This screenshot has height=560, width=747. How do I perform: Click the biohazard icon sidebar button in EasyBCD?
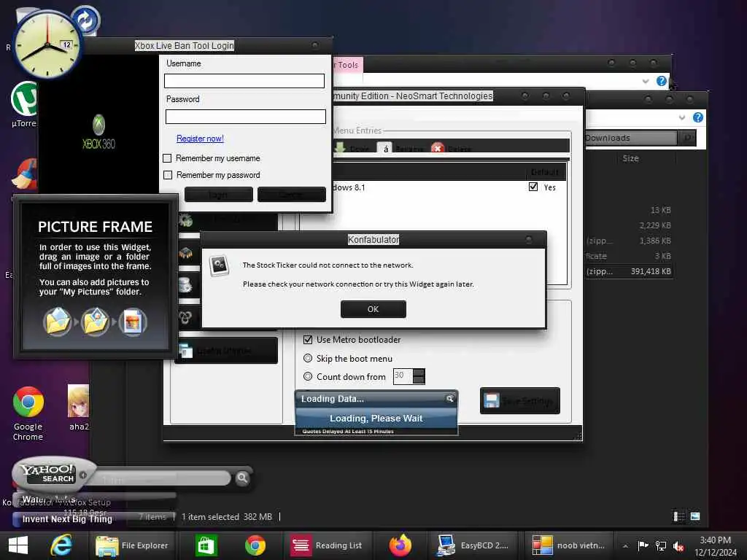[185, 317]
